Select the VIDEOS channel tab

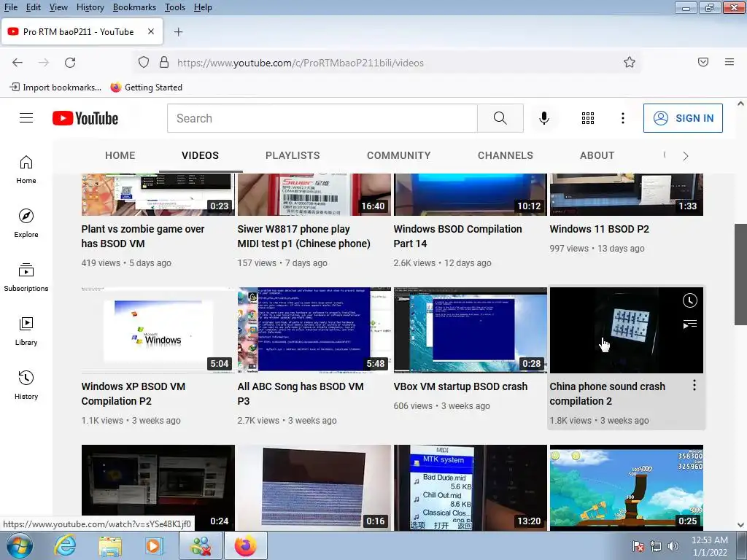coord(200,155)
